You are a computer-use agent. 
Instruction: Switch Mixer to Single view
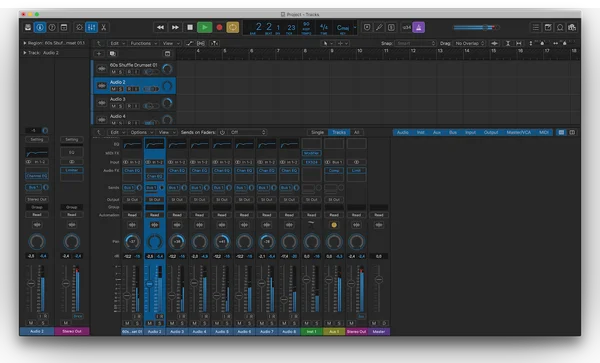(317, 132)
